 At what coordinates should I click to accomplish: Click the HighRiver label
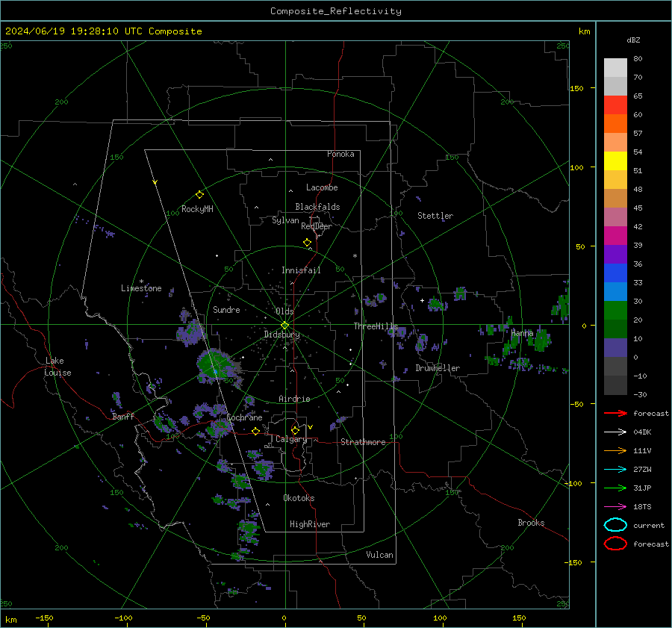pyautogui.click(x=310, y=524)
